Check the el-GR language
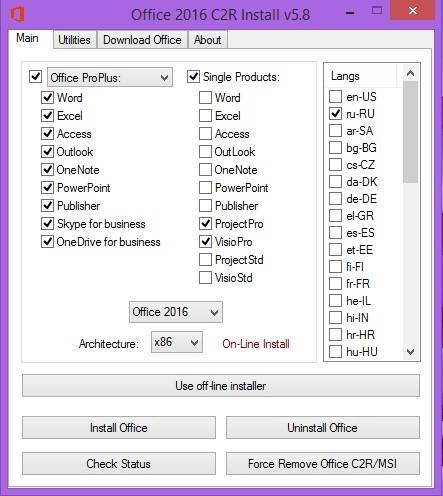This screenshot has width=443, height=496. click(x=335, y=215)
